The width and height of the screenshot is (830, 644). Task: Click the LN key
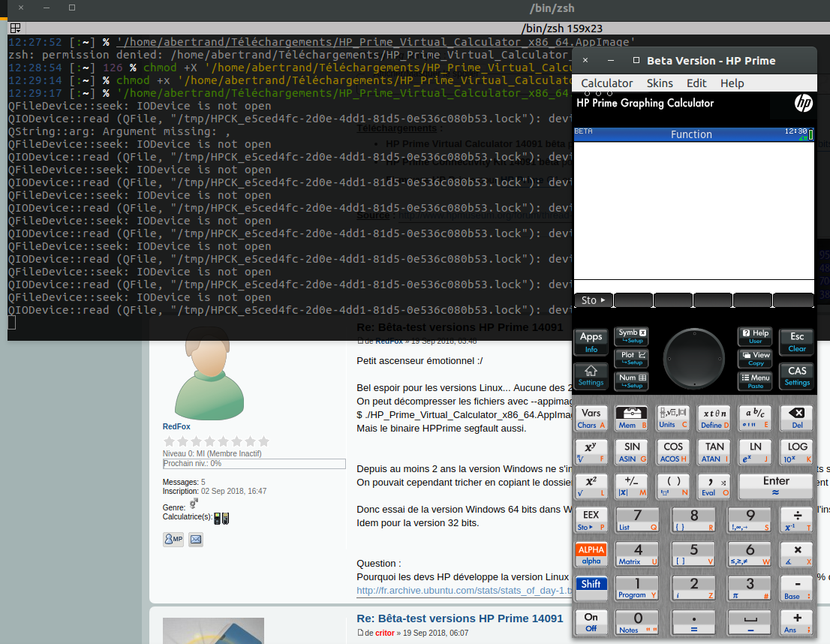coord(756,452)
